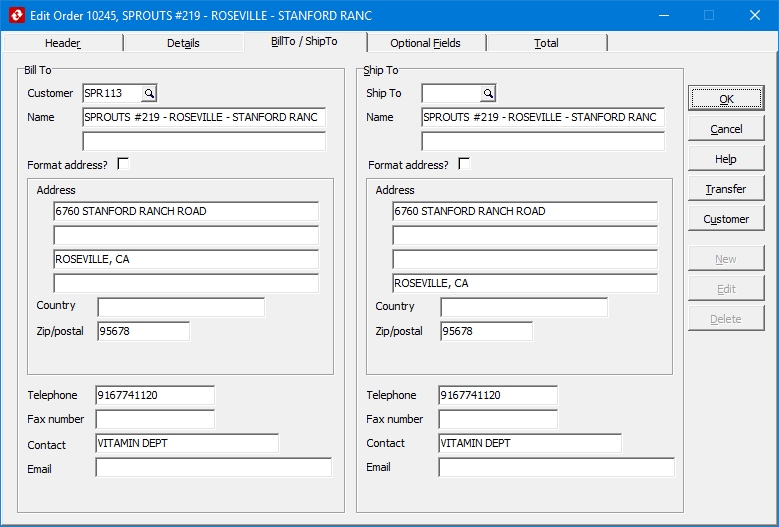Close the Edit Order window
779x527 pixels.
point(755,15)
